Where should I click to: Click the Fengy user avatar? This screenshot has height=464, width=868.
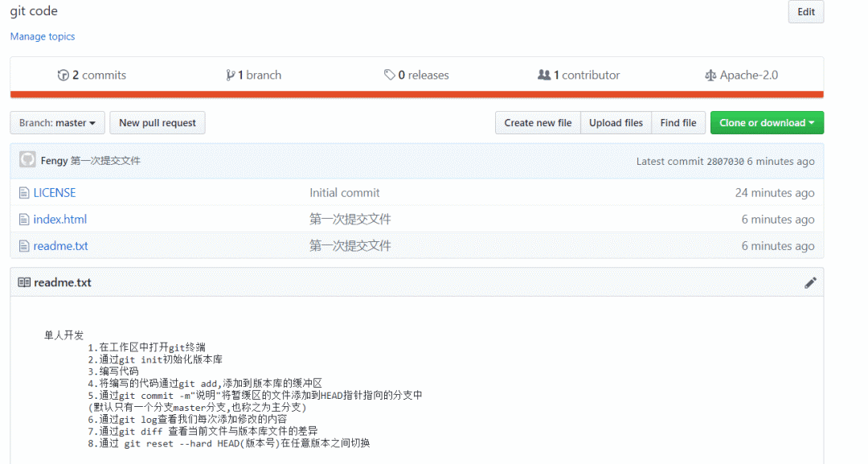click(x=27, y=160)
